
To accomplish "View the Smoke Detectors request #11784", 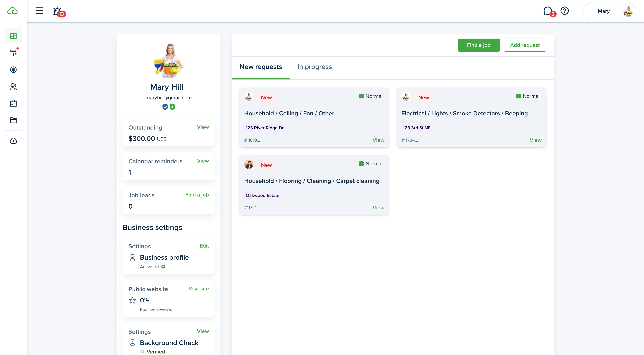I will coord(536,140).
